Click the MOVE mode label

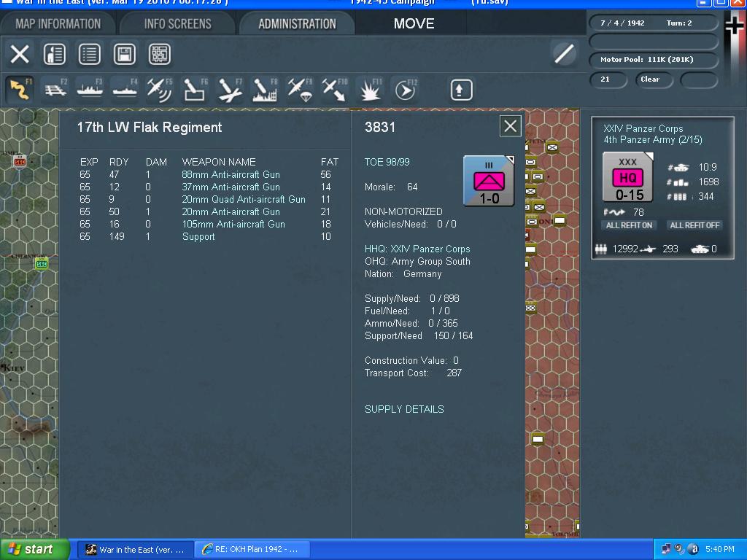414,23
